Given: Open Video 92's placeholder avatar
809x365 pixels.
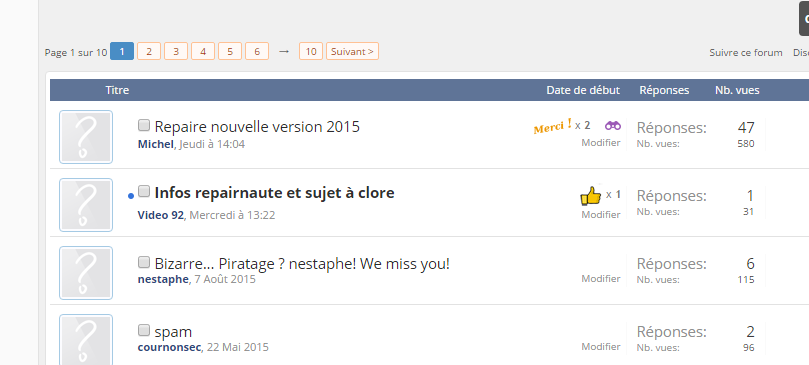Looking at the screenshot, I should pos(86,205).
